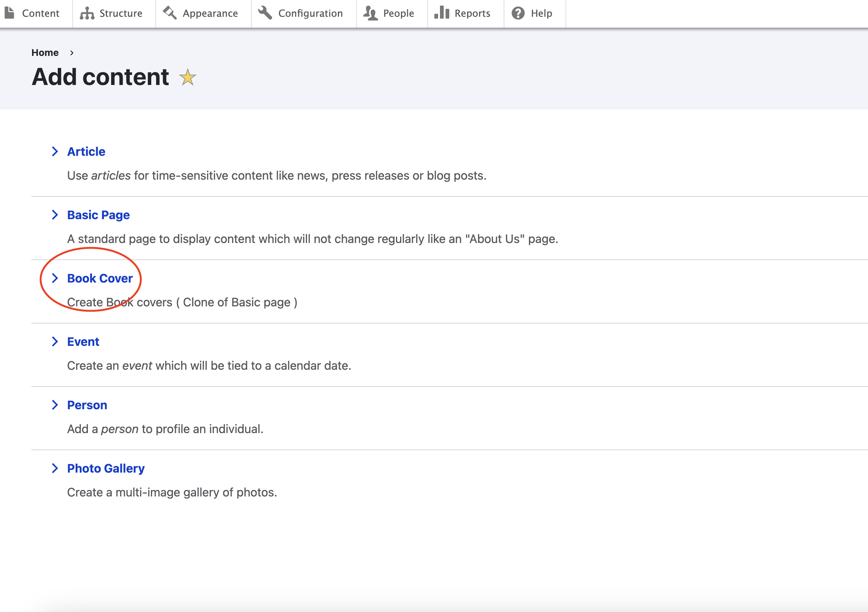868x612 pixels.
Task: Click the chevron next to Photo Gallery
Action: pos(55,468)
